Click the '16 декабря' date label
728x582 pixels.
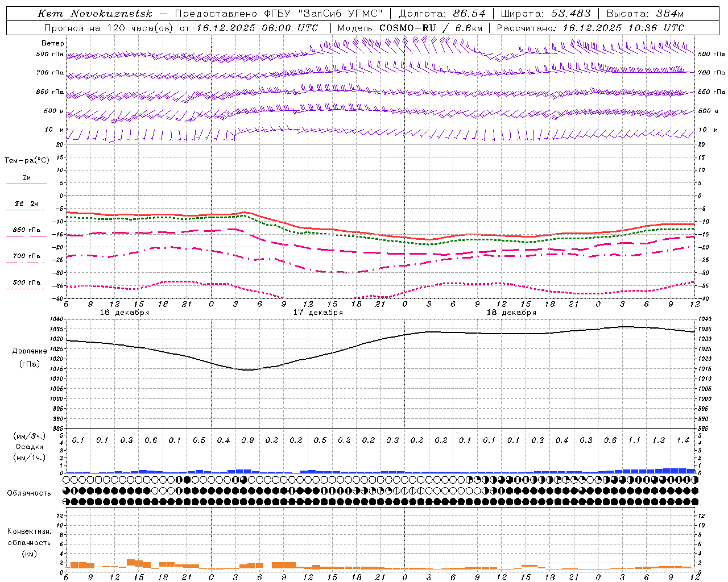(125, 313)
